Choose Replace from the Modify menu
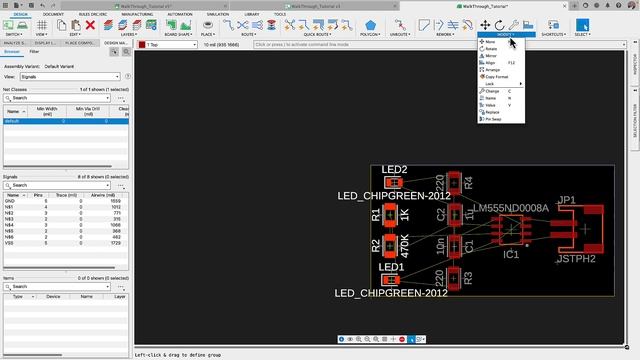This screenshot has width=640, height=360. tap(501, 112)
